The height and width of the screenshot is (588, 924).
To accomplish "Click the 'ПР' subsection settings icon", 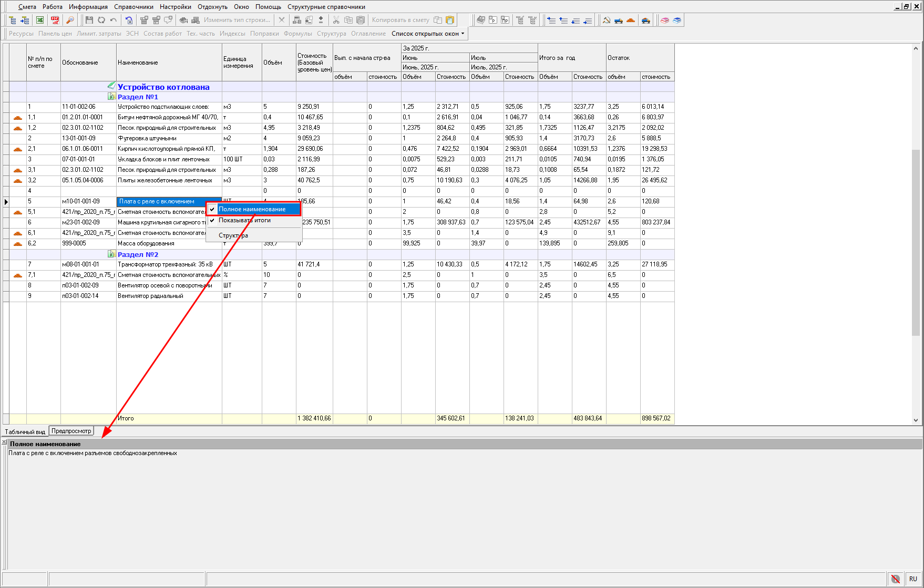I will point(505,20).
